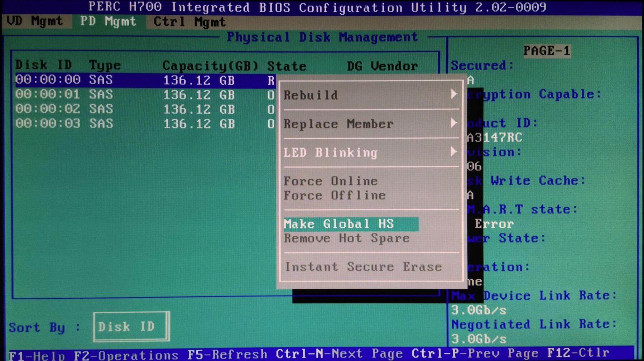Click the S.M.A.R.T state Error value
Viewport: 644px width, 361px height.
click(494, 224)
